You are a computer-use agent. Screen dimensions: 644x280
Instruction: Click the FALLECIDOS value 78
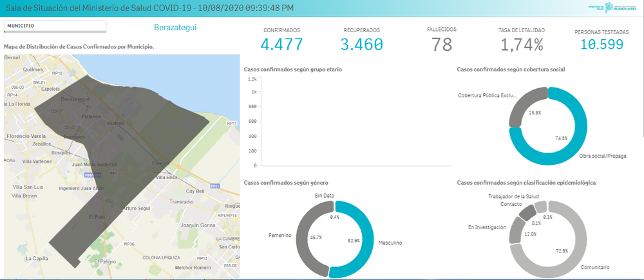point(442,44)
